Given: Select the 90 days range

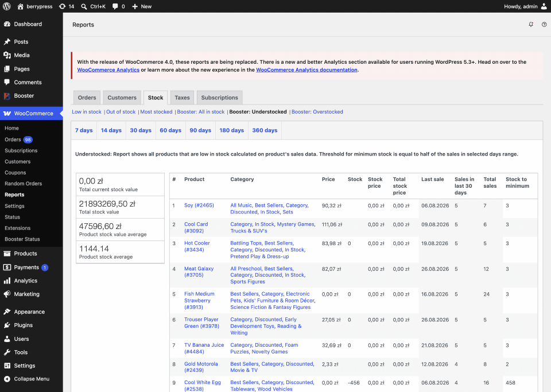Looking at the screenshot, I should pos(200,130).
